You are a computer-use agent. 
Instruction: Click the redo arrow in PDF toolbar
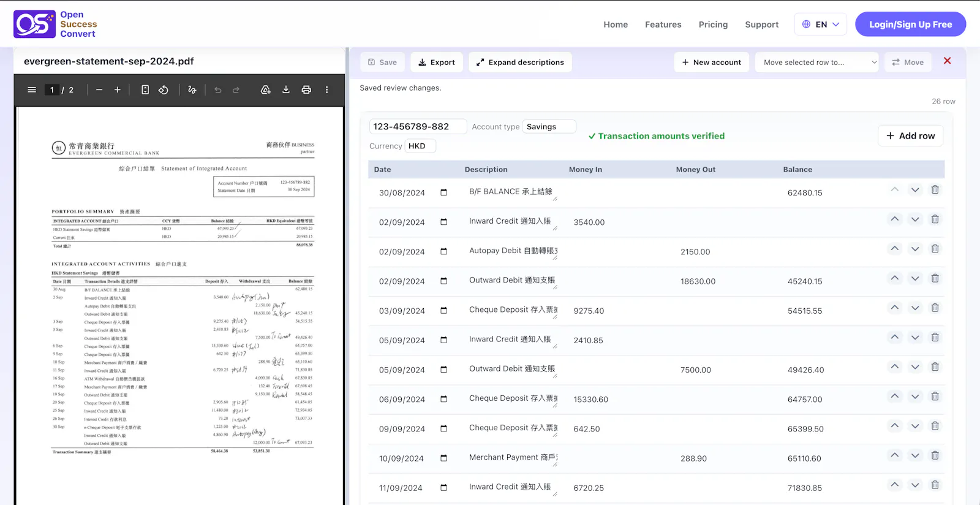236,90
